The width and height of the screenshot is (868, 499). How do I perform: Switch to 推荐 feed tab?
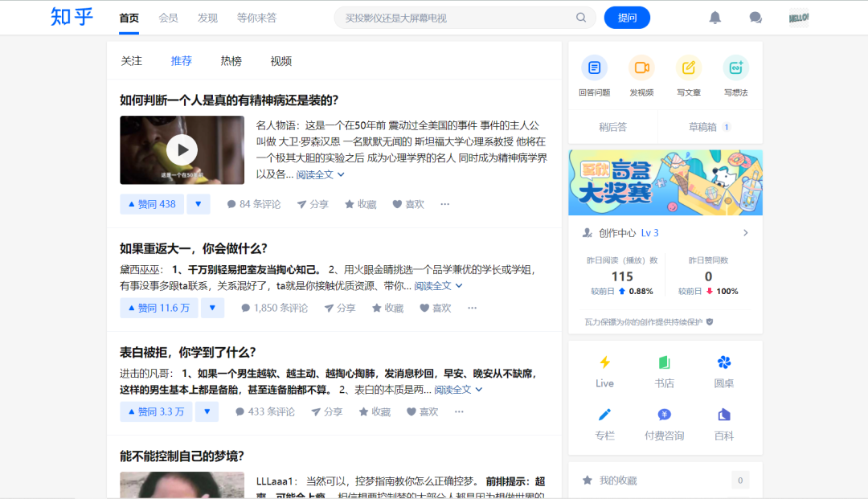[x=181, y=61]
